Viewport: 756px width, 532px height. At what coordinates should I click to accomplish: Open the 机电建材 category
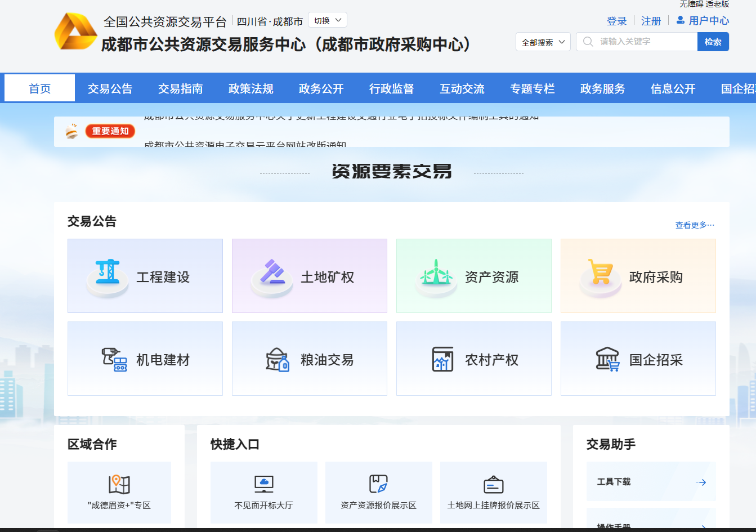[x=145, y=359]
